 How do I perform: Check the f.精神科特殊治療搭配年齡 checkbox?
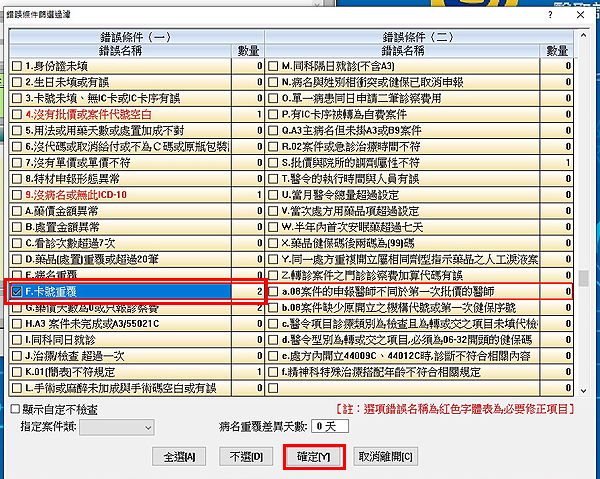(x=273, y=371)
